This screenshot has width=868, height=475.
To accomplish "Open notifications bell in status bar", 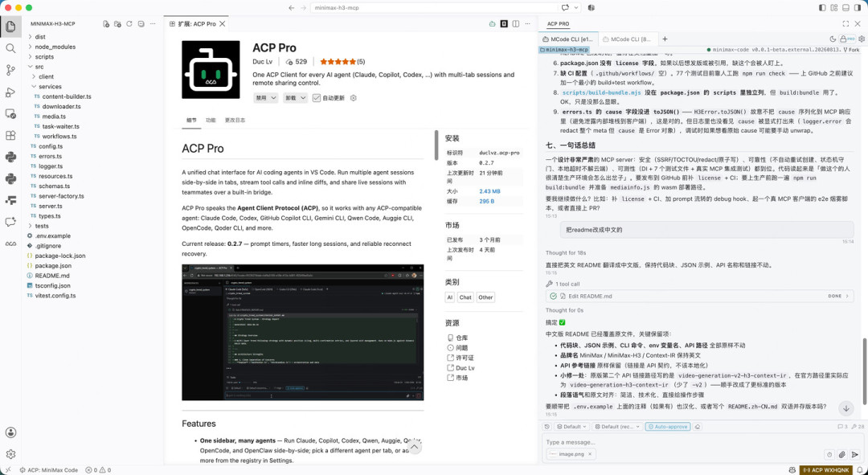I will click(859, 470).
